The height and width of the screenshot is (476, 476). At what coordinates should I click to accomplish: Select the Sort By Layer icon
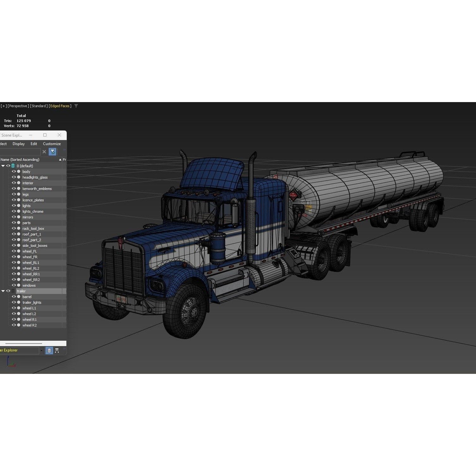point(49,351)
